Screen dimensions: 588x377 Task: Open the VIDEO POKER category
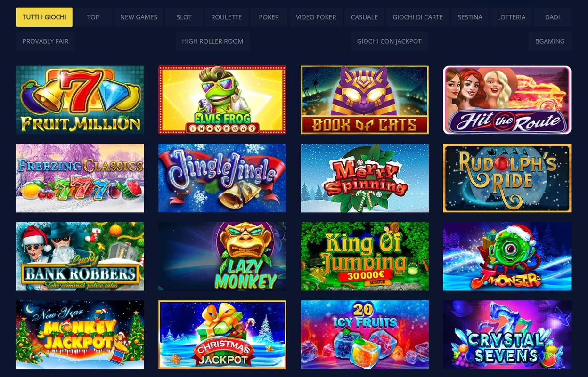pyautogui.click(x=316, y=17)
